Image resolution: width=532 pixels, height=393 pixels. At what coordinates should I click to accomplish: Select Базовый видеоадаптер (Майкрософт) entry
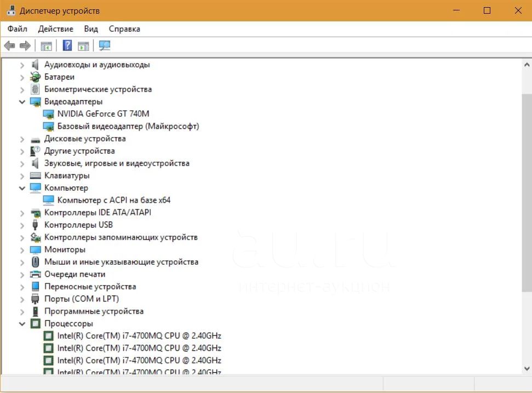tap(128, 126)
